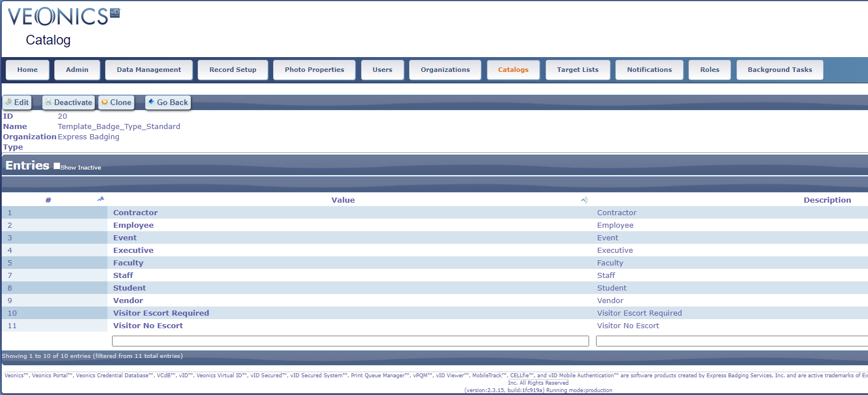868x395 pixels.
Task: Open the Organizations tab
Action: 445,70
